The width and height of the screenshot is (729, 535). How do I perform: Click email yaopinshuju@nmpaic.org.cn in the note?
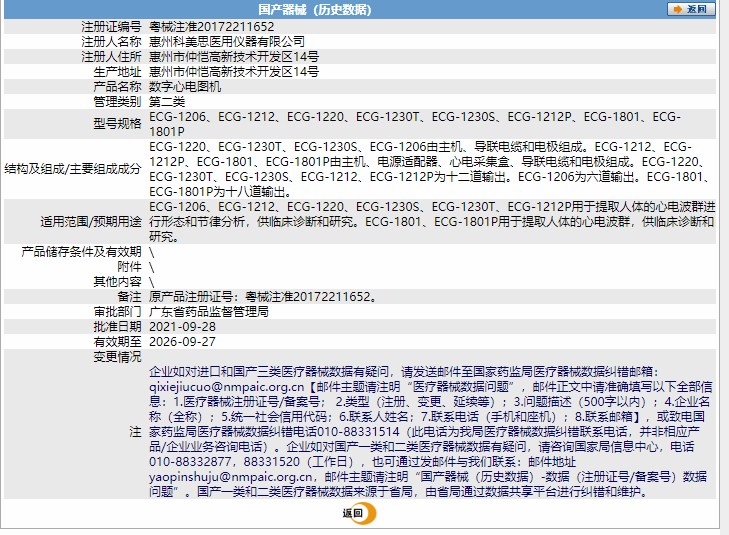(x=231, y=477)
